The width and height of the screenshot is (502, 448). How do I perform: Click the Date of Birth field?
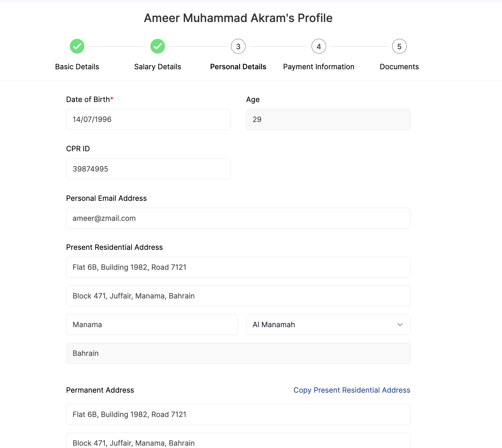coord(148,119)
